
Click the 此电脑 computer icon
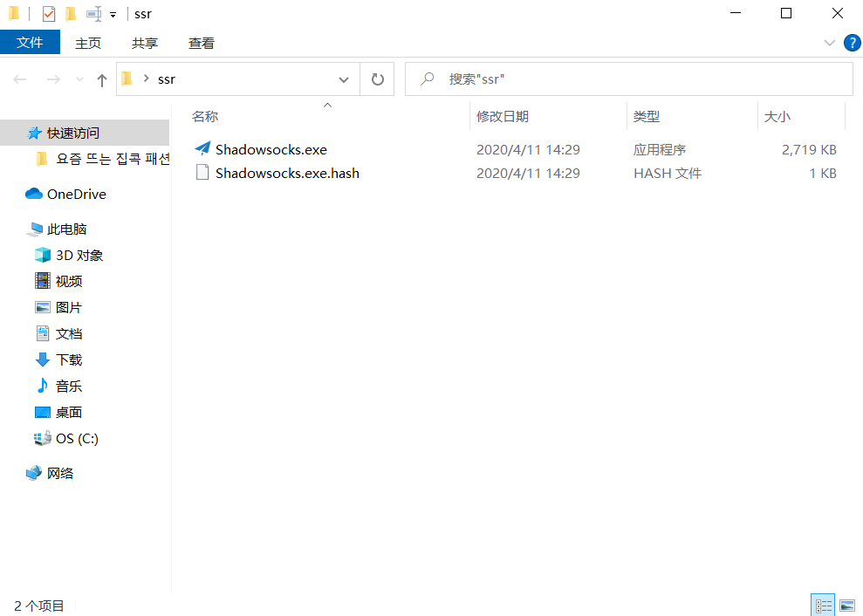[x=34, y=229]
